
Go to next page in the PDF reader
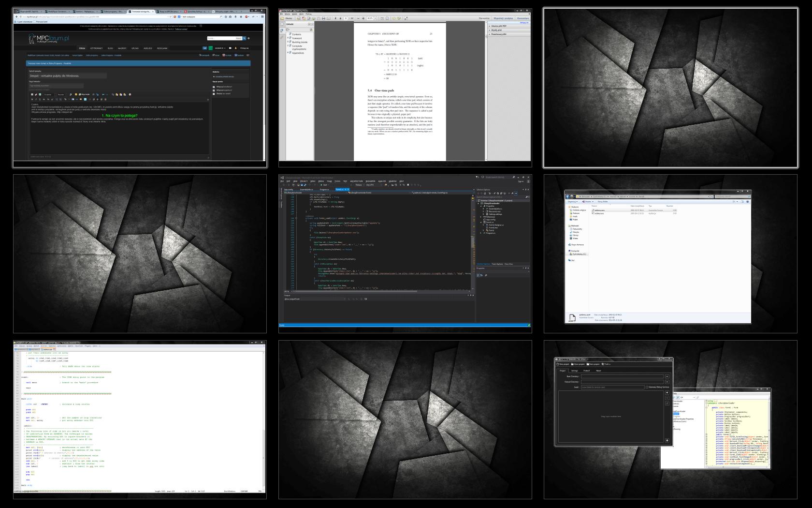[340, 18]
